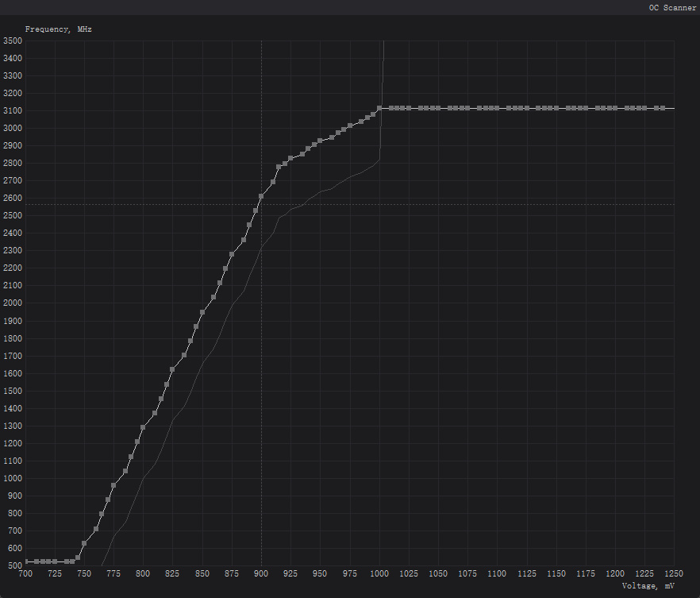This screenshot has height=598, width=700.
Task: Click the 1500 frequency axis label
Action: [x=13, y=391]
